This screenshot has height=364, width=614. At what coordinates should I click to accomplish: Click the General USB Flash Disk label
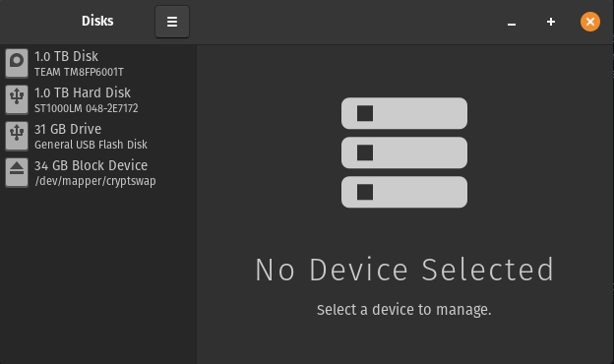pos(91,145)
